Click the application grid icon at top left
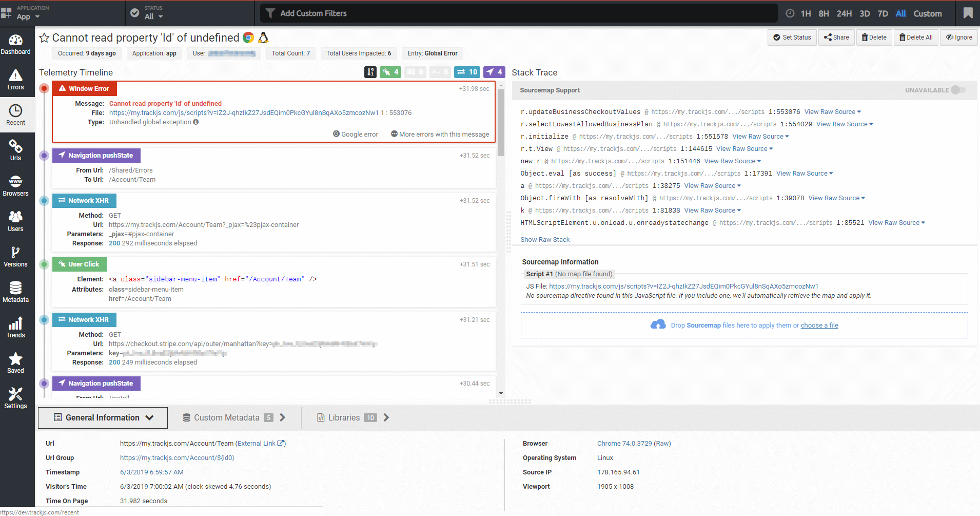Viewport: 980px width, 516px height. click(6, 13)
